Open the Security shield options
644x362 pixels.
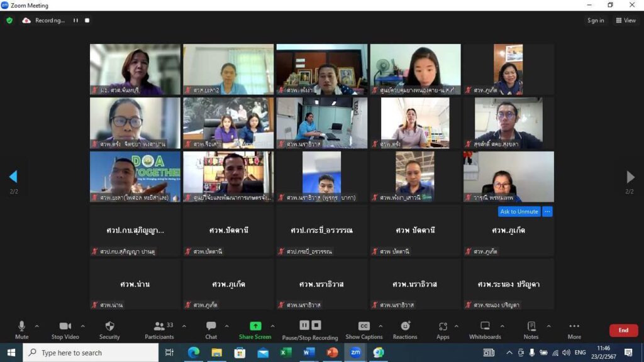point(109,329)
